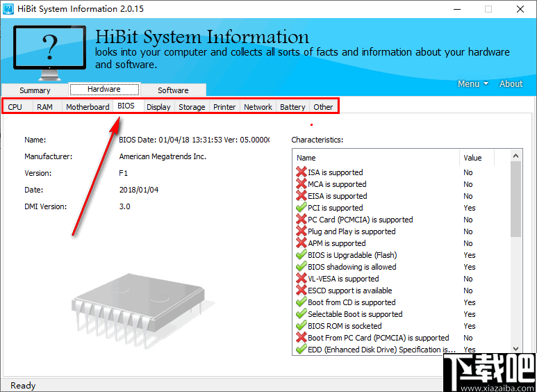Open the Menu dropdown

[x=473, y=84]
